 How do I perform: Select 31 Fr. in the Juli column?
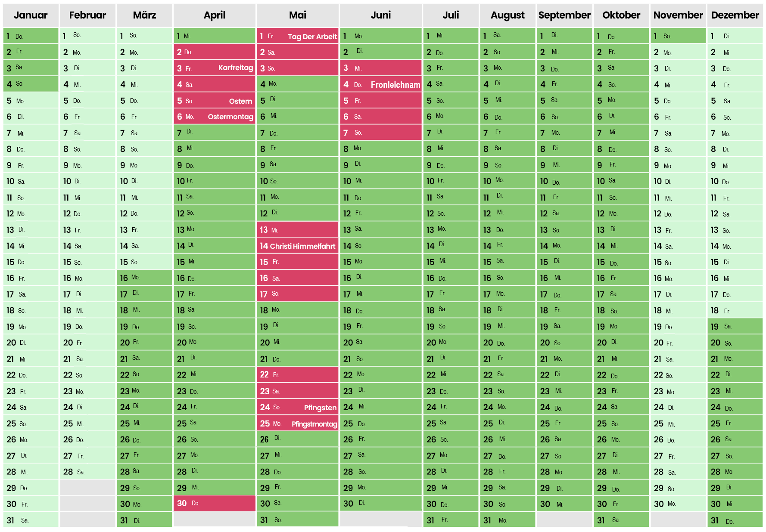point(451,520)
